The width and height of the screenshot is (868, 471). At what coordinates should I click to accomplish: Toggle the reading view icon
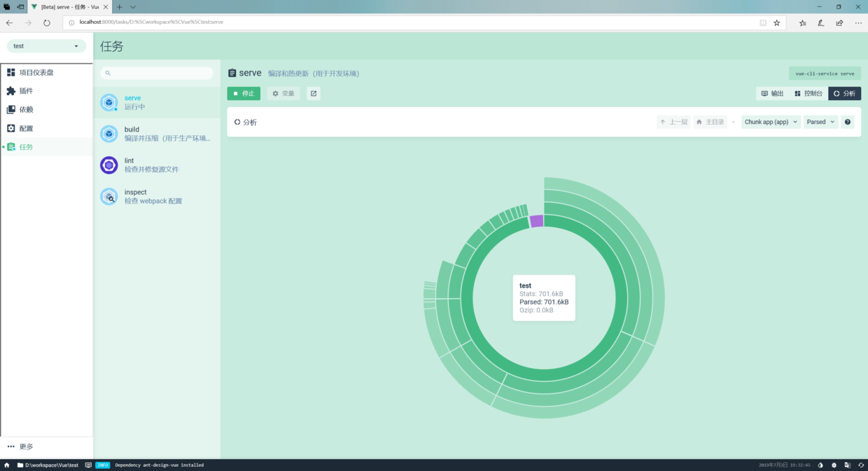tap(763, 22)
